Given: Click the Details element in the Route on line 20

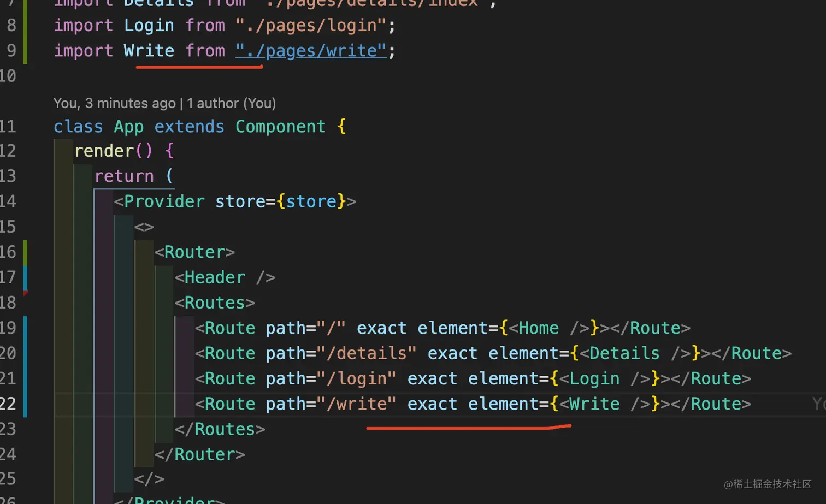Looking at the screenshot, I should pos(635,353).
